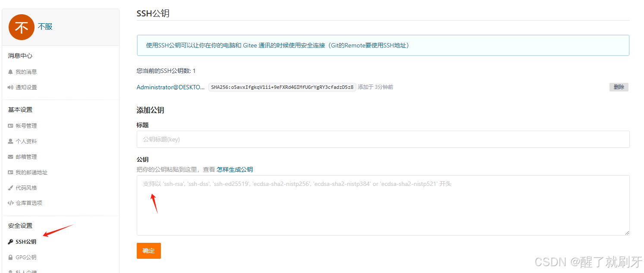
Task: Click the 添加公钥 heading
Action: point(151,110)
